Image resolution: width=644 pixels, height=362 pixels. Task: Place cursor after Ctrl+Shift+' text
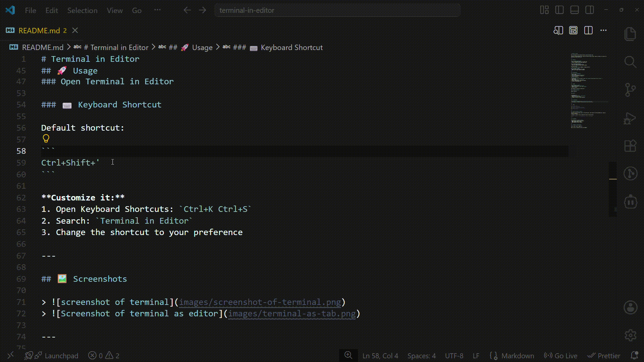click(100, 163)
